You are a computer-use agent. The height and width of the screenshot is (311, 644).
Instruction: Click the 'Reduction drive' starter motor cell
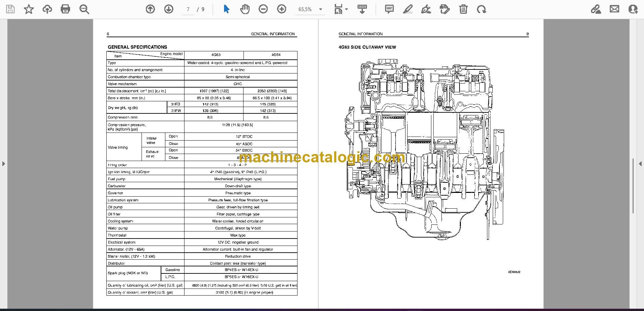tap(238, 257)
